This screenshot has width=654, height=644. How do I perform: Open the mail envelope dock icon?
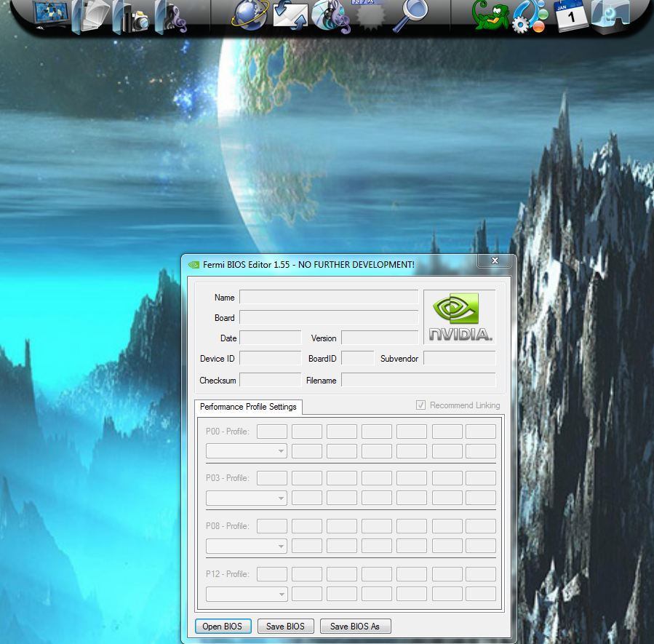pos(290,17)
